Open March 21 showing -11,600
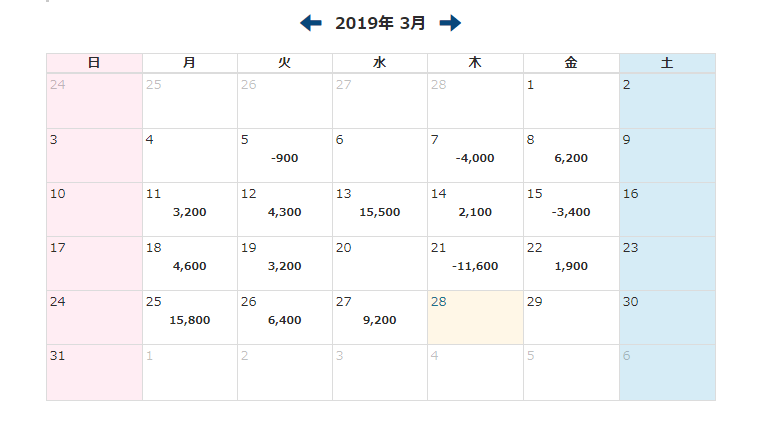 click(475, 265)
